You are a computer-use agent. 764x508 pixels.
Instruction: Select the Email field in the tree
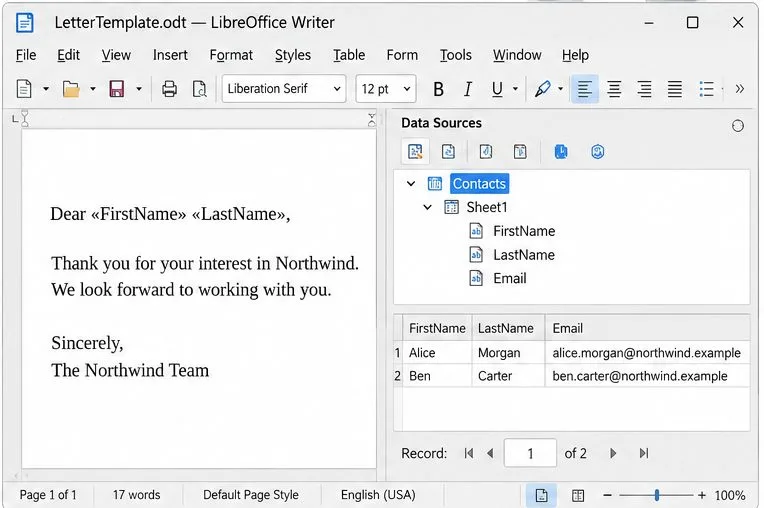510,278
